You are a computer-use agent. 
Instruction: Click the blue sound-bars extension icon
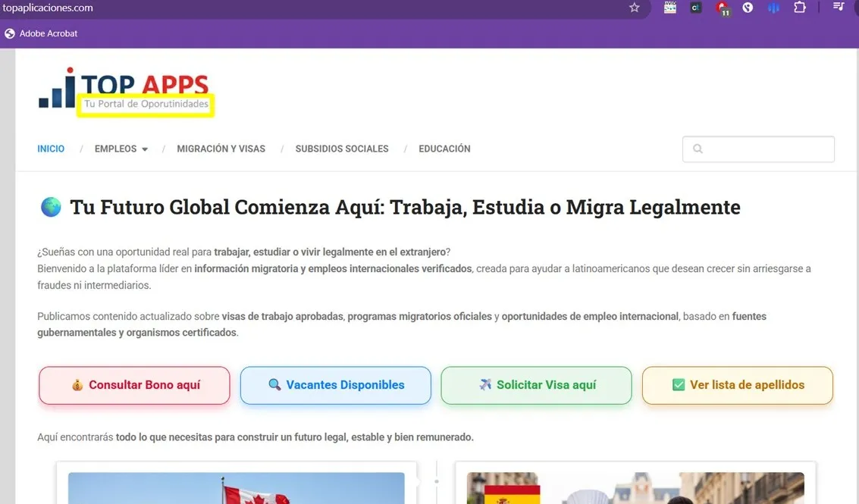[x=773, y=8]
